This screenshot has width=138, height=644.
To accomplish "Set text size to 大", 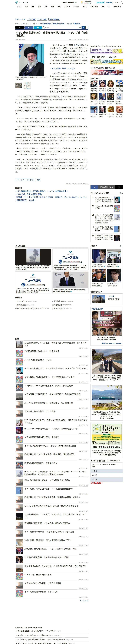I will tap(87, 27).
